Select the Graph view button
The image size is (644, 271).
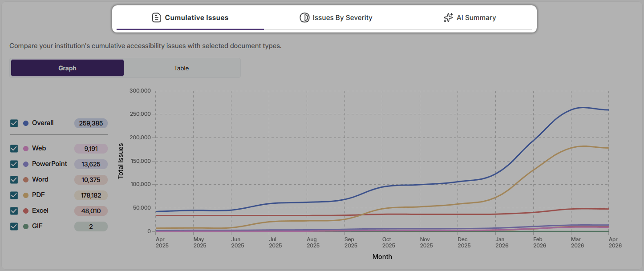[67, 68]
